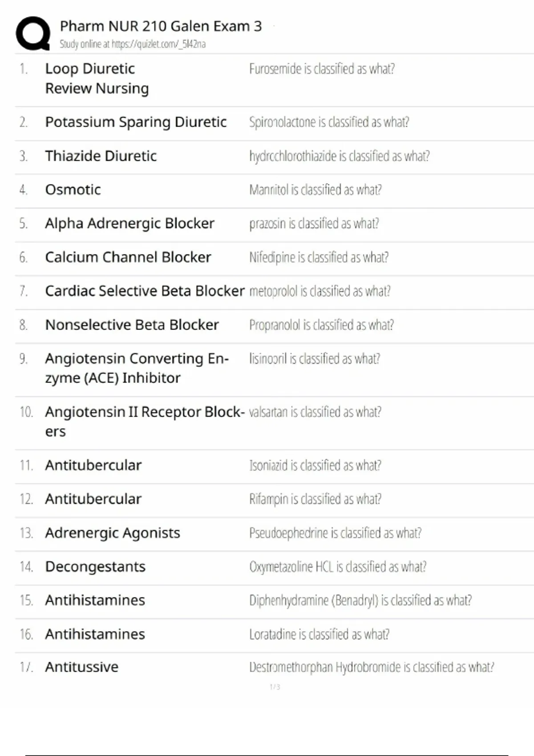This screenshot has width=534, height=756.
Task: Click the Propranolol classification question
Action: point(321,325)
